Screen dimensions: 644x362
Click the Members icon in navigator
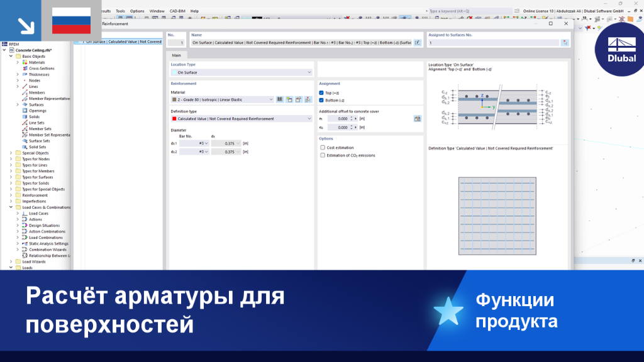25,93
